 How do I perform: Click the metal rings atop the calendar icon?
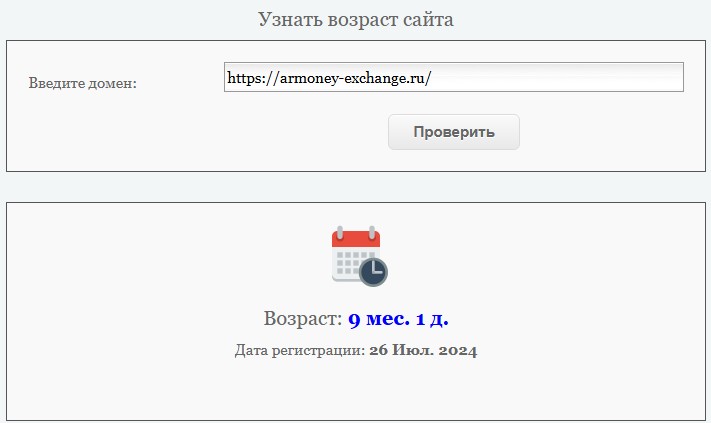pyautogui.click(x=356, y=232)
